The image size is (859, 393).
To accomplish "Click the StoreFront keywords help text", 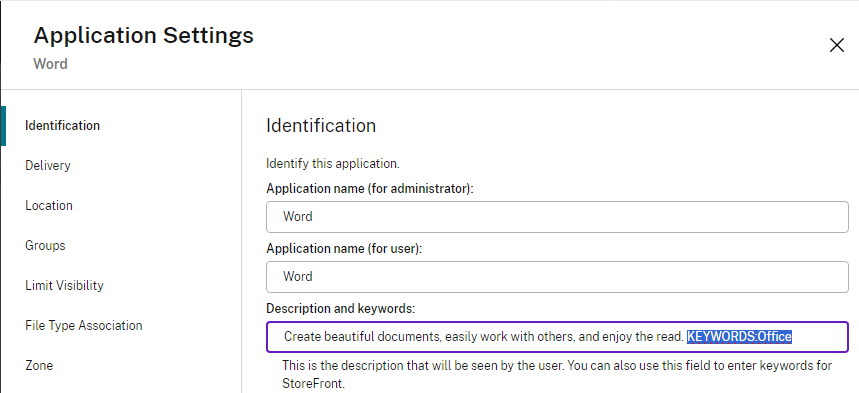I will 557,374.
